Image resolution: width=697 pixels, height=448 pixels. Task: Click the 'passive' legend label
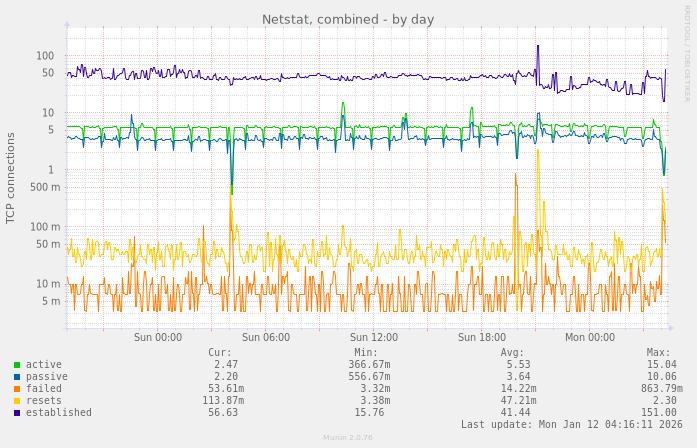(x=47, y=376)
